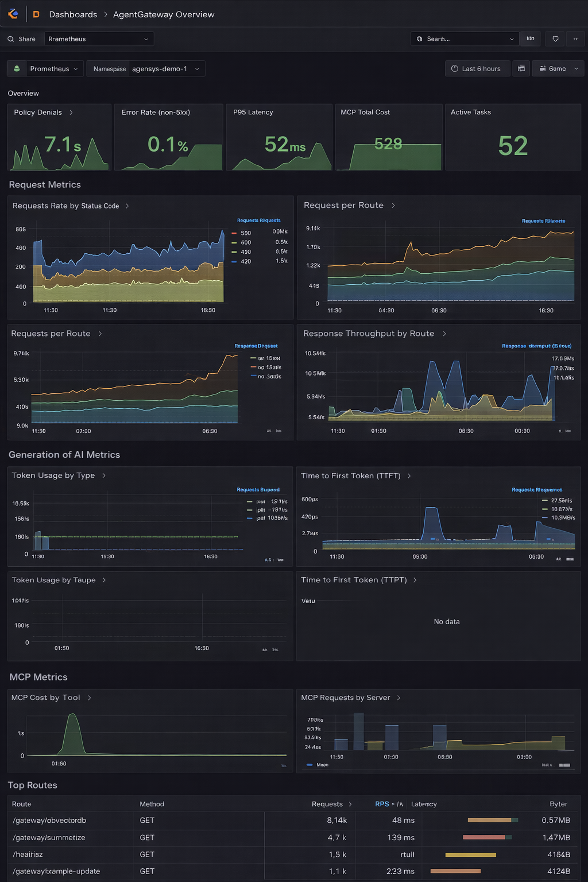588x882 pixels.
Task: Open the kebab menu next to the shield icon
Action: coord(575,38)
